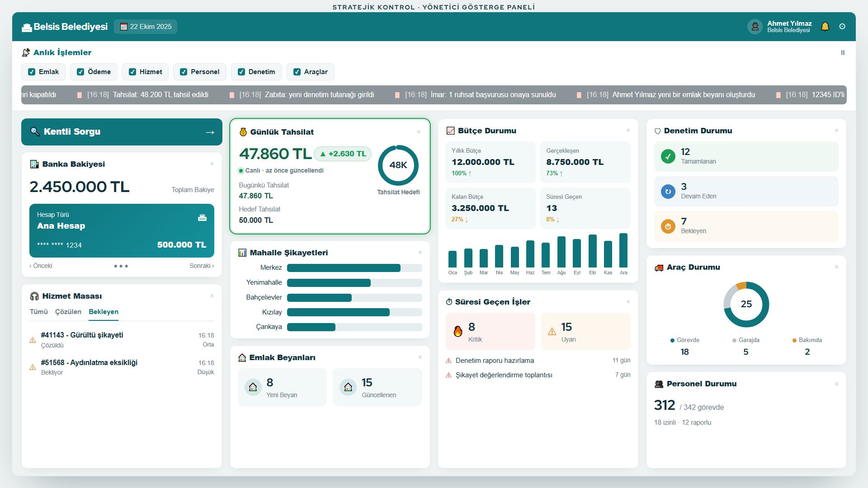Pause the live ticker feed
Viewport: 868px width, 488px height.
[843, 53]
